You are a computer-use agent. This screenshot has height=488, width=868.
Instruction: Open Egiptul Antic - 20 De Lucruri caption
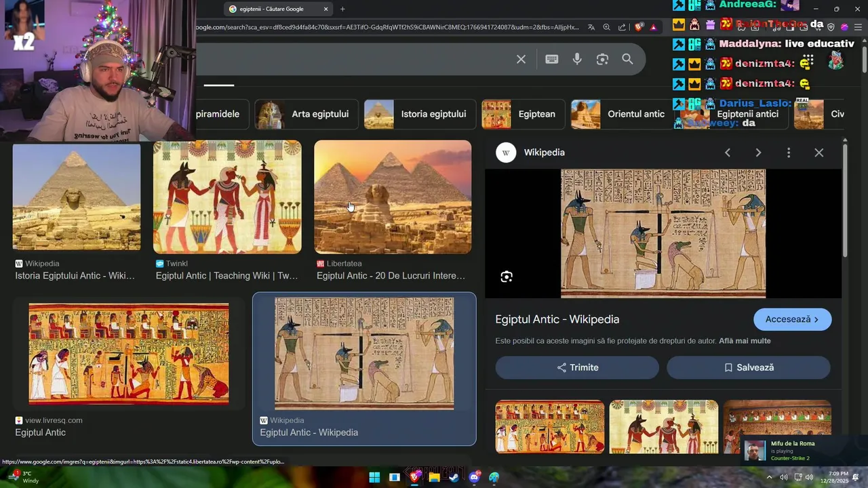391,276
